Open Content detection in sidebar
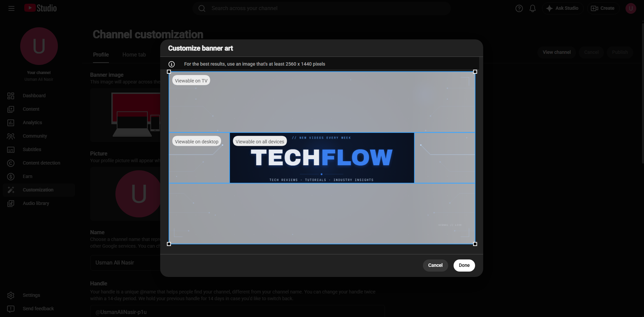Screen dimensions: 644x317 pyautogui.click(x=39, y=163)
